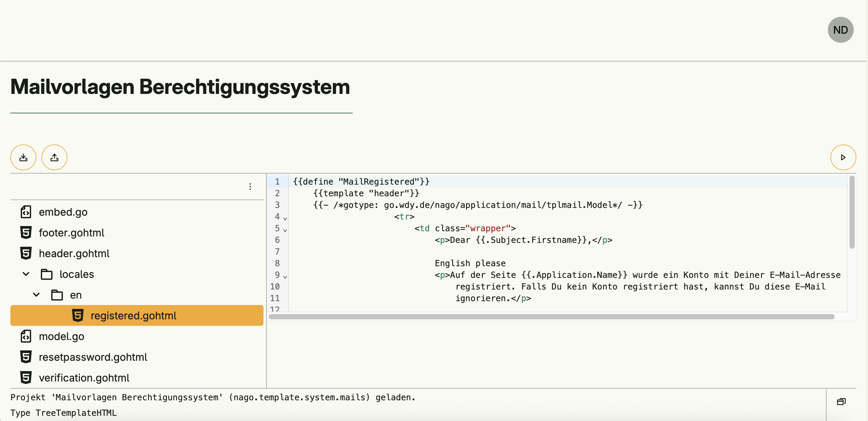Fold code at line 9 arrow

click(x=285, y=277)
